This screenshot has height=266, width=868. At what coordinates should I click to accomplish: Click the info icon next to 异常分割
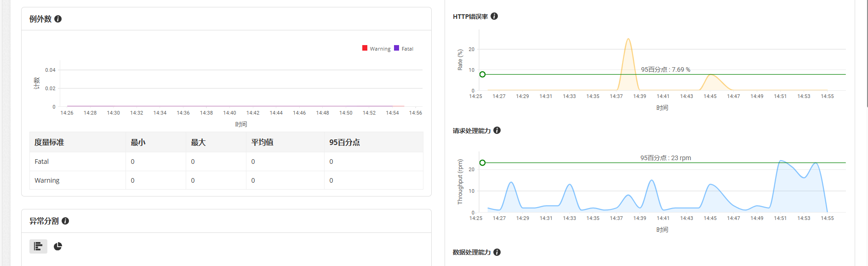[x=65, y=221]
